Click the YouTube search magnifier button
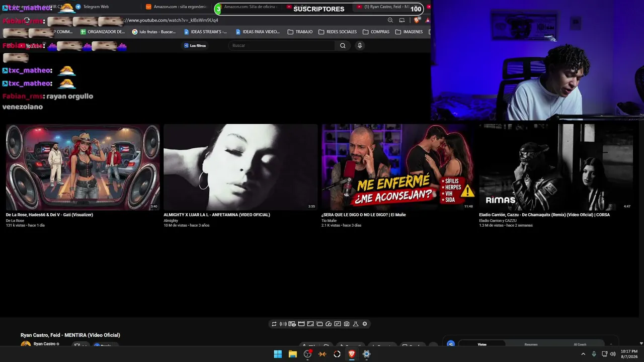The width and height of the screenshot is (644, 362). point(343,46)
